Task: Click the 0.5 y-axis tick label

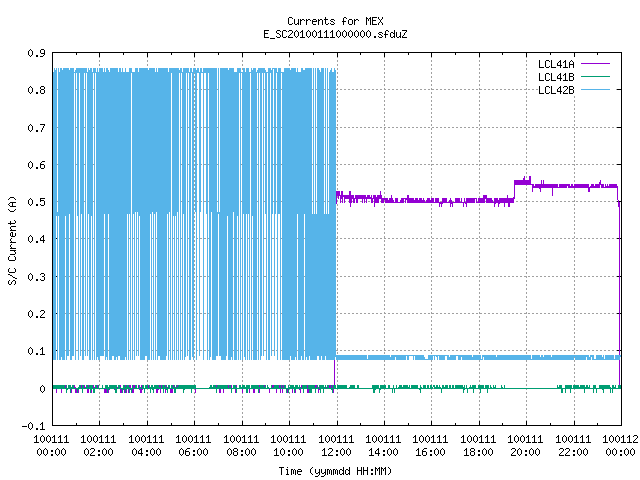Action: pyautogui.click(x=36, y=202)
